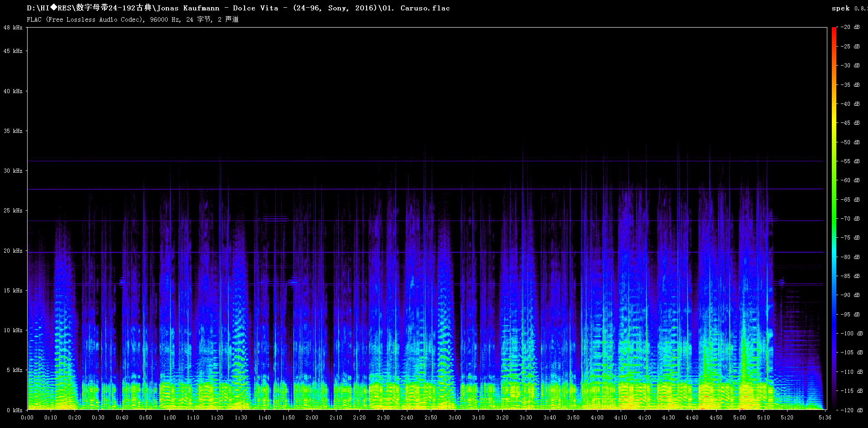
Task: Click the 10 kHz frequency axis label
Action: pyautogui.click(x=13, y=330)
